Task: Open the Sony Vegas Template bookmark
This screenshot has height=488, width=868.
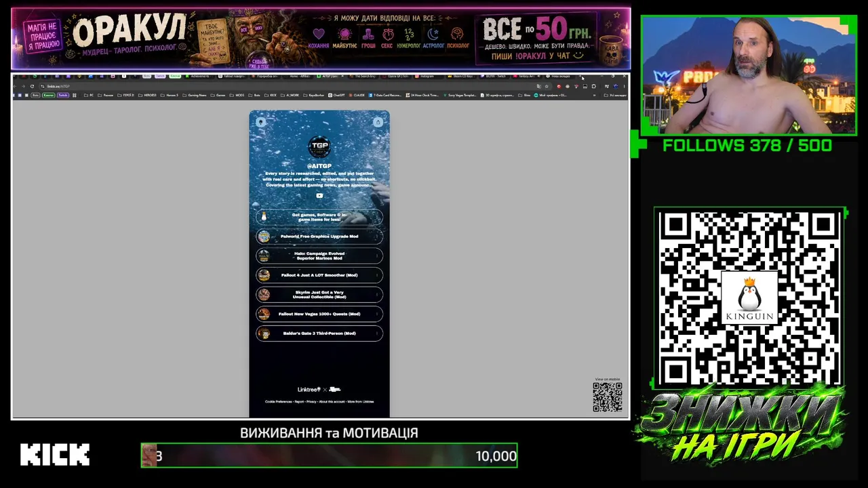Action: pyautogui.click(x=461, y=96)
